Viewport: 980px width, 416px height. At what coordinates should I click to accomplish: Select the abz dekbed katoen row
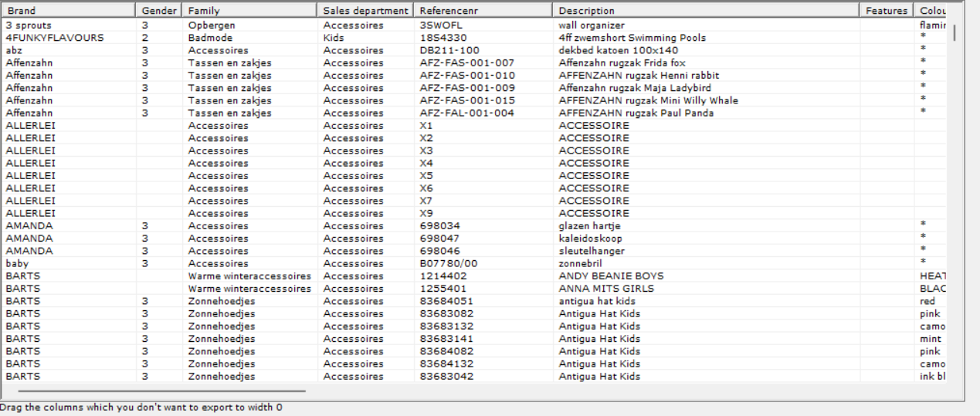[475, 50]
